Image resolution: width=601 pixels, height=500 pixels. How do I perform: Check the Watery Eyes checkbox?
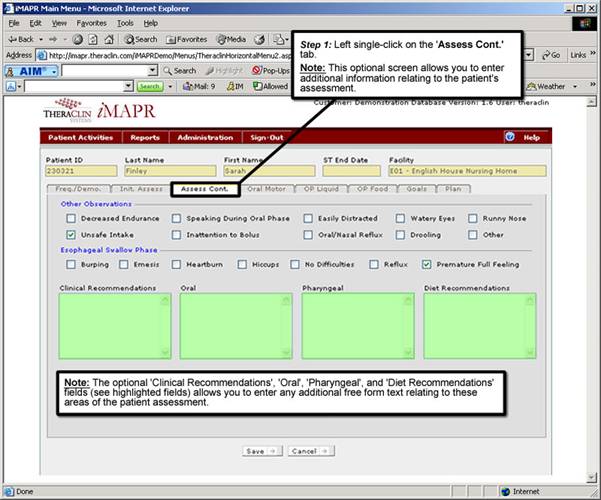tap(400, 218)
